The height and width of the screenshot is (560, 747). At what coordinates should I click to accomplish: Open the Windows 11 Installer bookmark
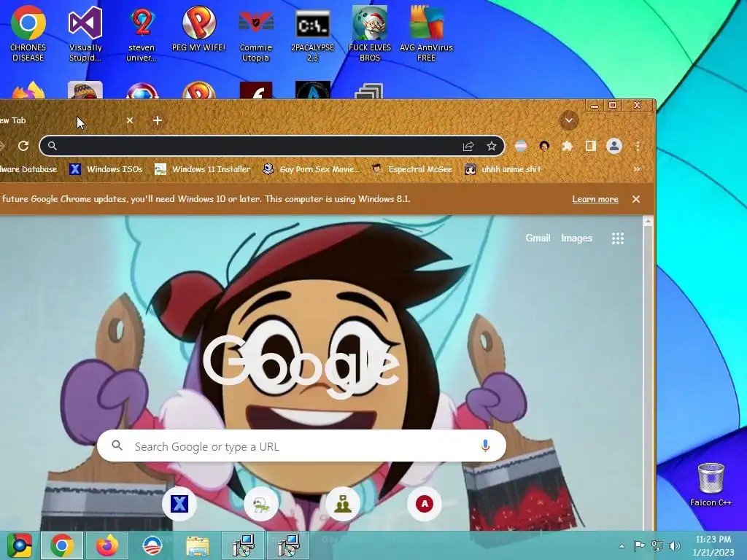tap(203, 169)
